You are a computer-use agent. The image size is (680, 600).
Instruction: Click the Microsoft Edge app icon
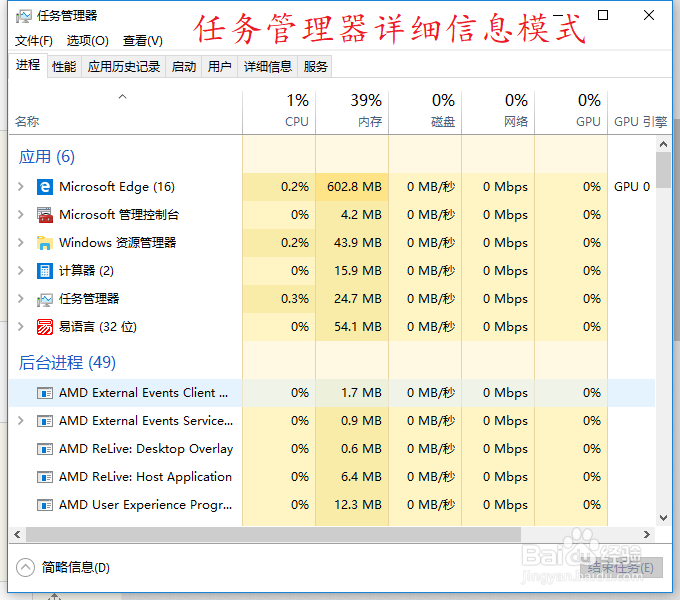(x=45, y=187)
